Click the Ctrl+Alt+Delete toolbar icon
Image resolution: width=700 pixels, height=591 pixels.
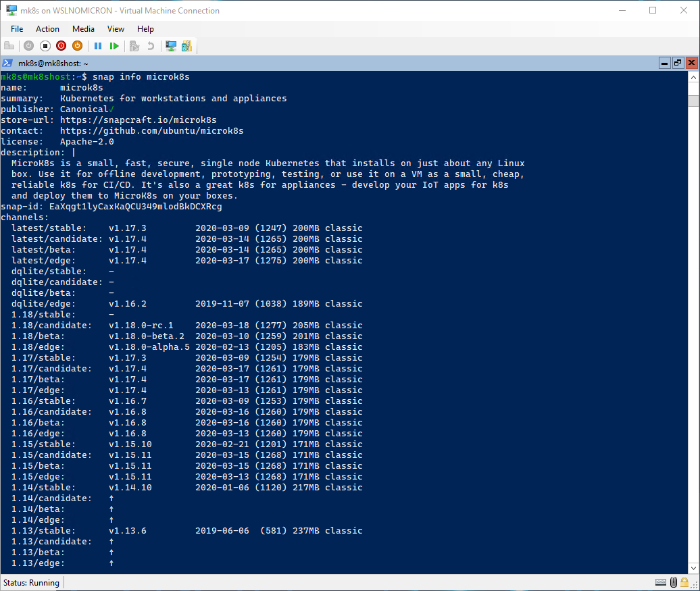tap(9, 46)
